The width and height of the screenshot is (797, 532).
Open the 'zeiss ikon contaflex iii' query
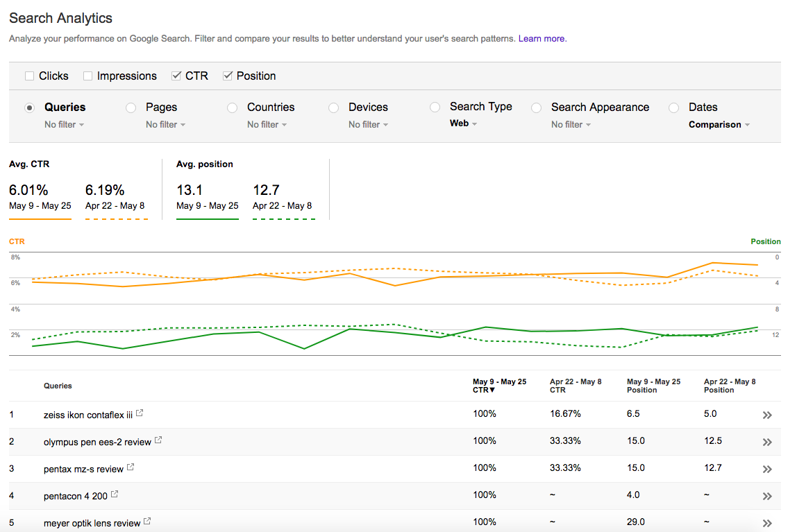pos(88,415)
